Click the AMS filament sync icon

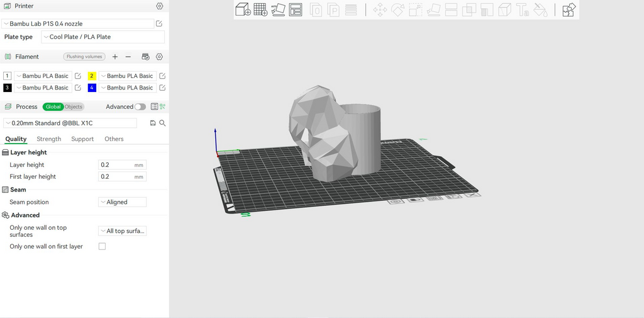pos(145,57)
